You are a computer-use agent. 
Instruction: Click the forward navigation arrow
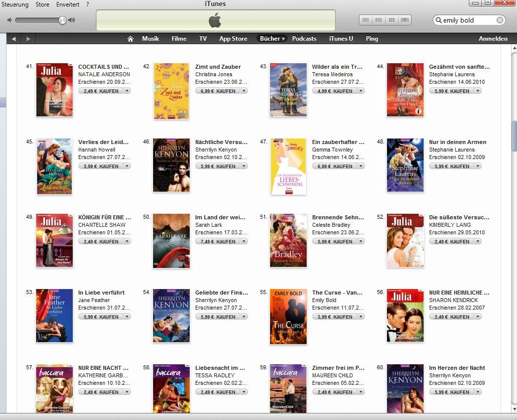point(28,39)
